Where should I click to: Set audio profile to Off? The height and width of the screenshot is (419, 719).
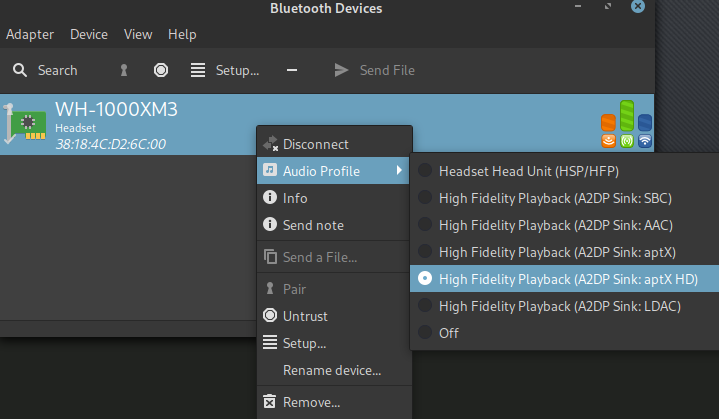click(564, 333)
